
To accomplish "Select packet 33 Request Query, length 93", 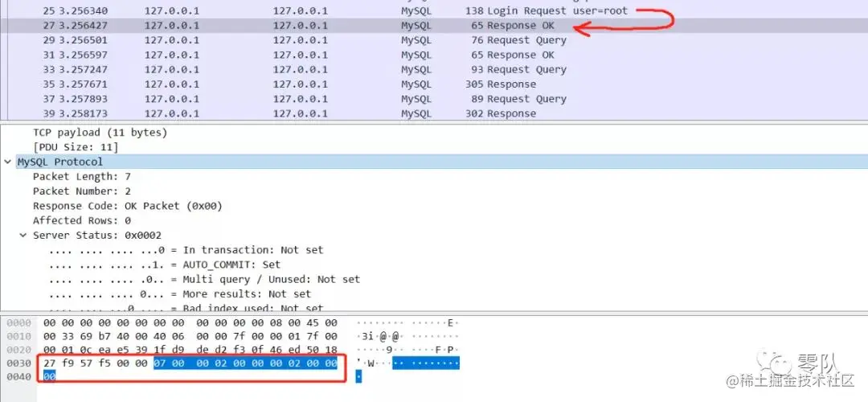I will click(x=434, y=69).
